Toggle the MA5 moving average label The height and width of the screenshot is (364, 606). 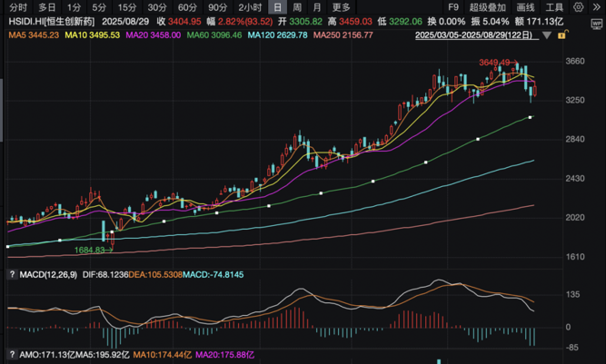34,35
